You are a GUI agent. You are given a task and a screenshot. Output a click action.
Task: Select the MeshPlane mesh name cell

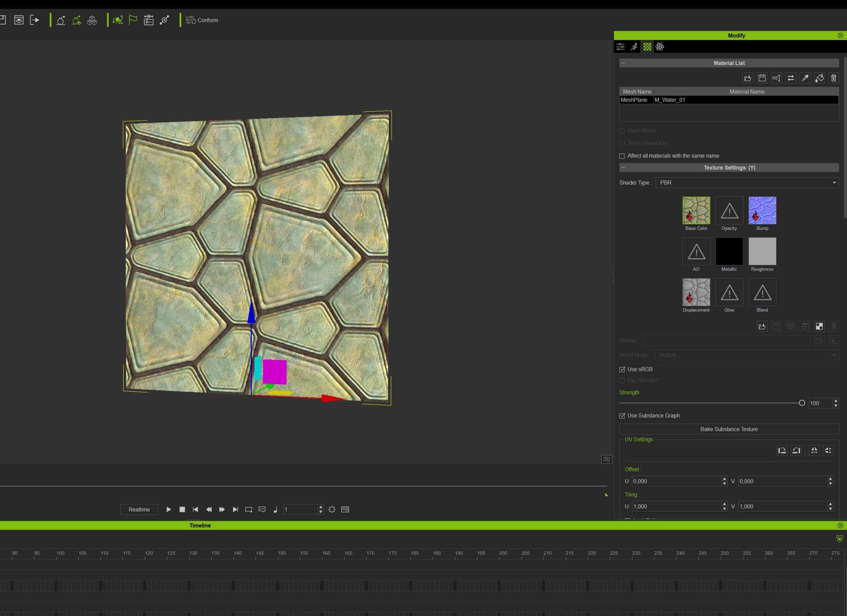637,100
